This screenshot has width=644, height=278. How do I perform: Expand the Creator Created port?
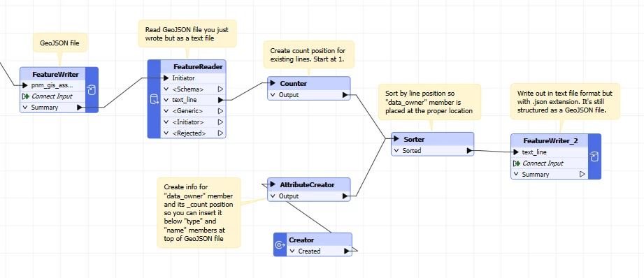292,251
